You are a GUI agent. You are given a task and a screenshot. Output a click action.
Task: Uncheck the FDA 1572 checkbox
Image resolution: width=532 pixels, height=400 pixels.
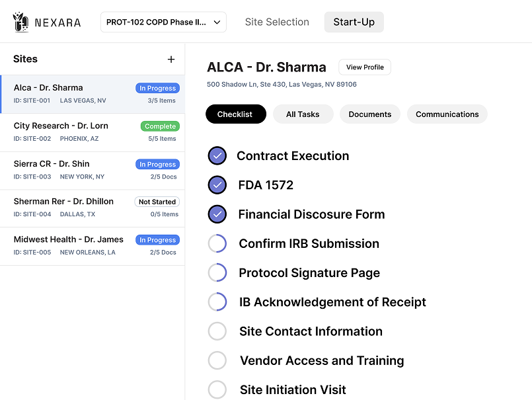click(x=217, y=185)
